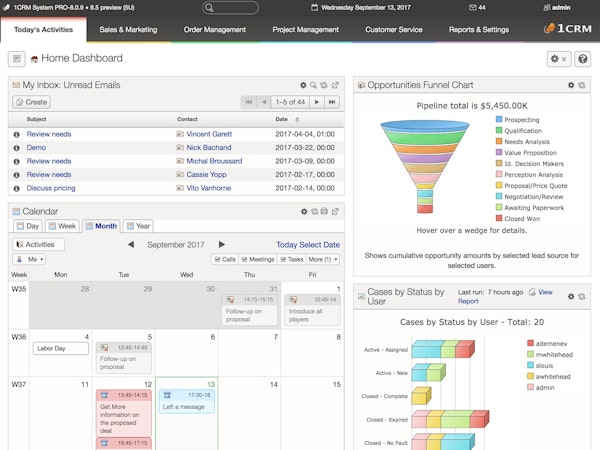Click the Today link in calendar

[287, 245]
